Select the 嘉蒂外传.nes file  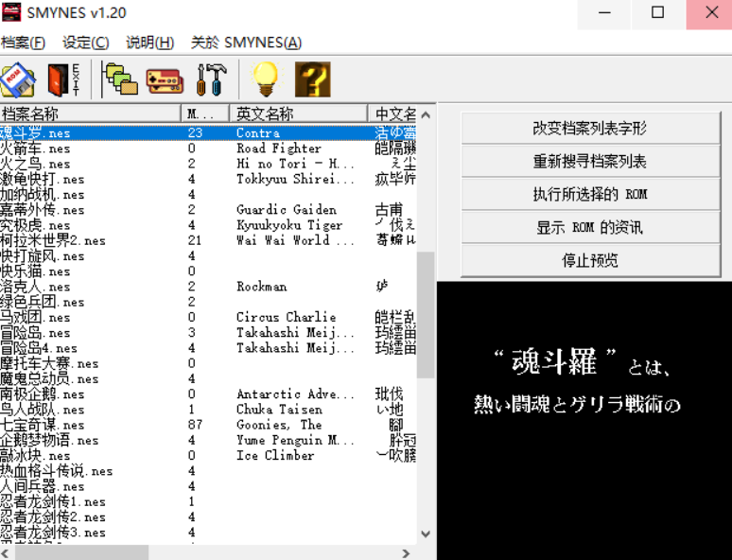click(43, 210)
